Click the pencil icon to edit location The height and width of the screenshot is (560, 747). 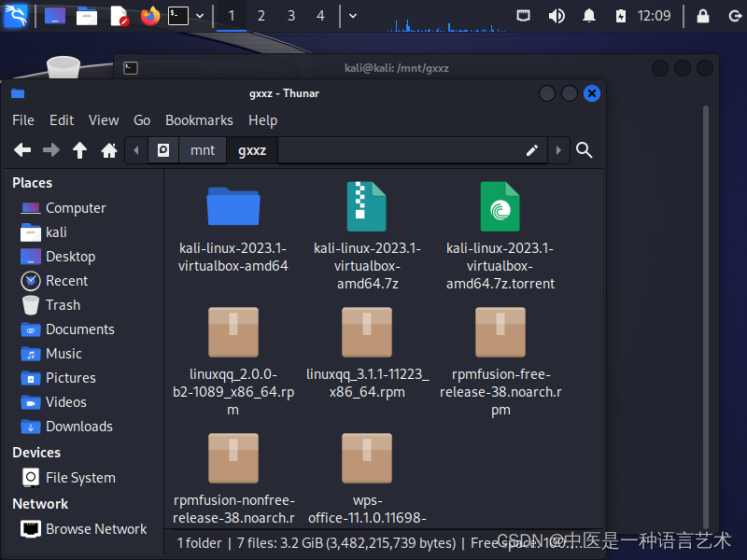pyautogui.click(x=532, y=150)
